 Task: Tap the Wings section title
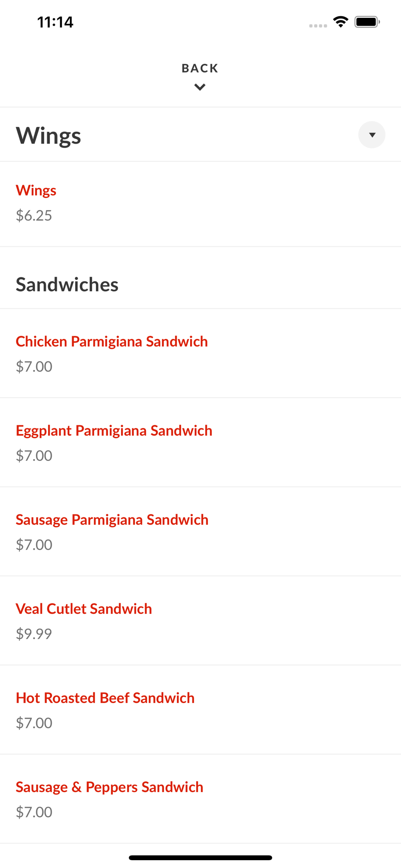pos(49,135)
